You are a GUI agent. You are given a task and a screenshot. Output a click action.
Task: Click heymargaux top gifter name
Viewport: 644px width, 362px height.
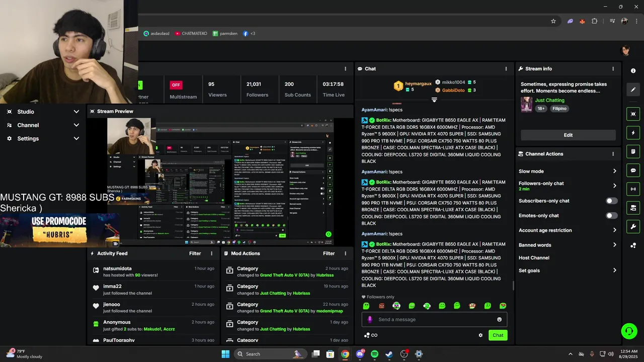coord(418,84)
